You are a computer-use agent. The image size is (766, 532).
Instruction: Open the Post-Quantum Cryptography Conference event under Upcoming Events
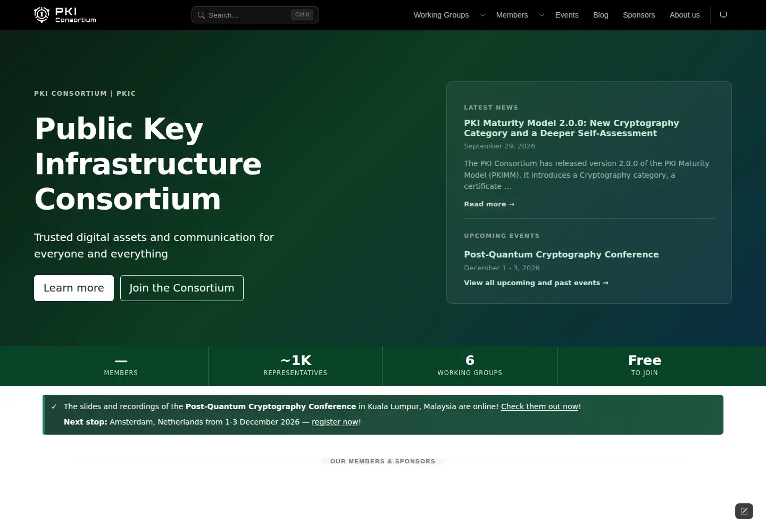click(x=561, y=254)
